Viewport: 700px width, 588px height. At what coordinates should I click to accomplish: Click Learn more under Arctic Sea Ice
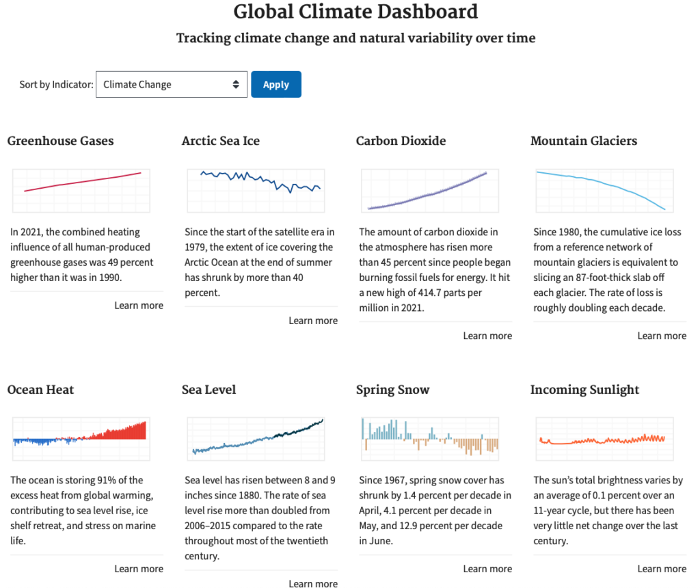tap(313, 321)
